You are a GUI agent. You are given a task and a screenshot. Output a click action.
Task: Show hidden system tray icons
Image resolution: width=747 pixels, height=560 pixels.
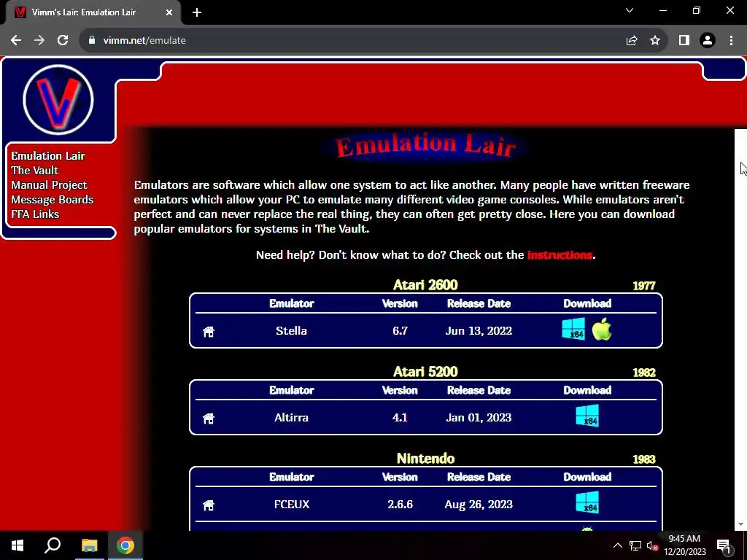pyautogui.click(x=617, y=545)
